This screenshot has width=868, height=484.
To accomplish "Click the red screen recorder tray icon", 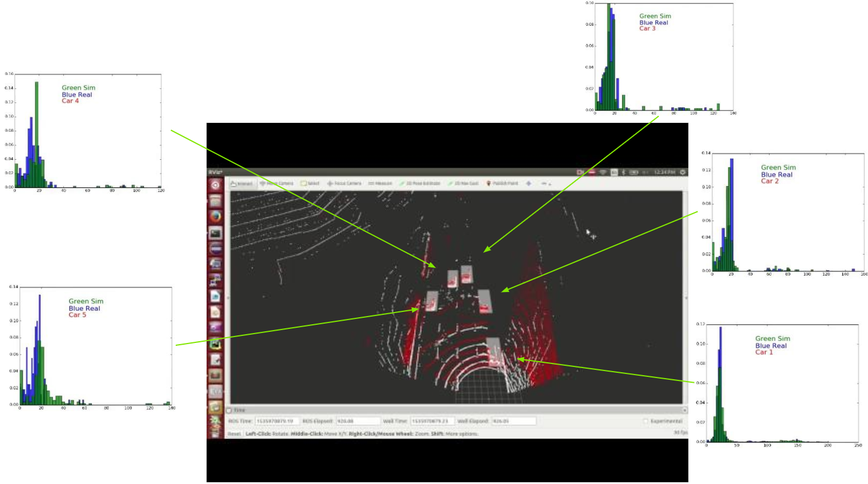I will pos(580,173).
